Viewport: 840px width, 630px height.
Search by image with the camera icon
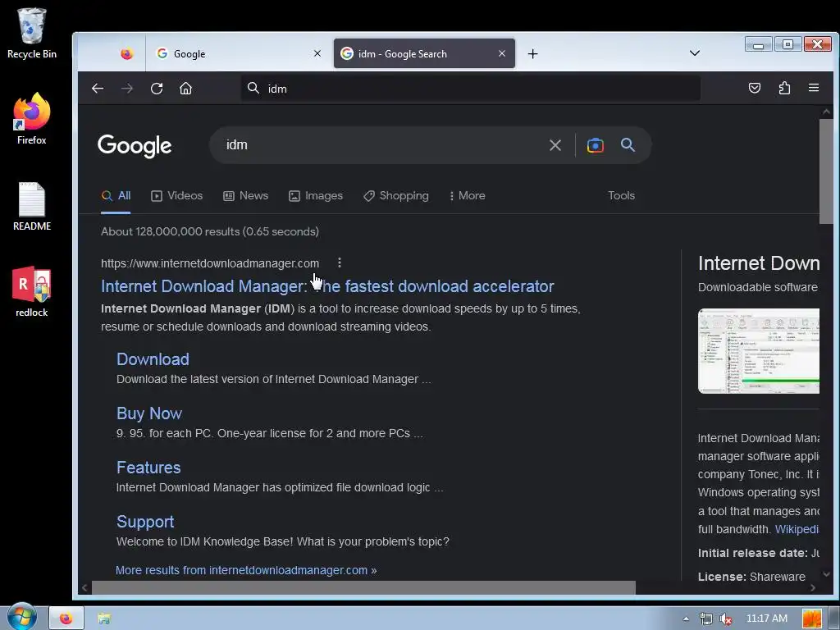point(596,145)
